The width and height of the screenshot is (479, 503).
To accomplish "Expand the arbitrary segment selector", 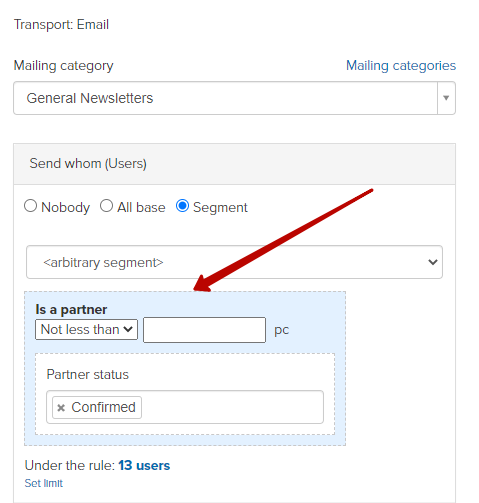I will click(x=234, y=262).
